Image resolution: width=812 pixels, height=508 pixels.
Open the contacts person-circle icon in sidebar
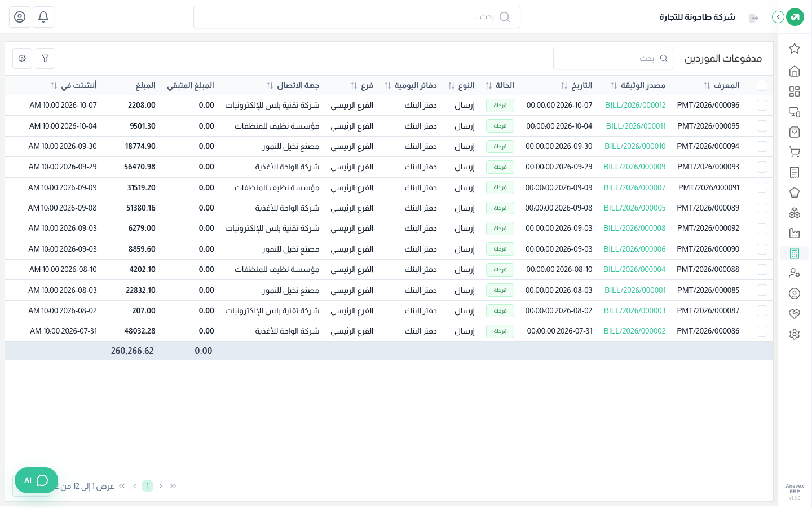795,294
